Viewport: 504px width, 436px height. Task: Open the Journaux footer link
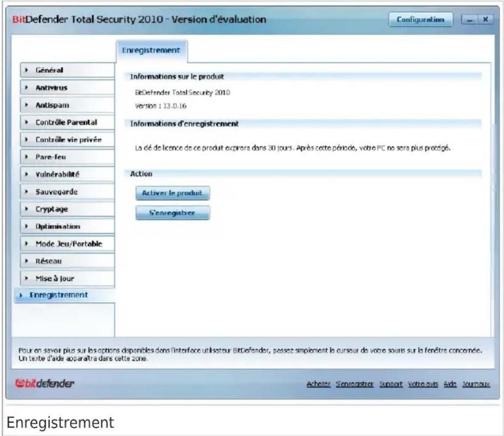point(476,384)
